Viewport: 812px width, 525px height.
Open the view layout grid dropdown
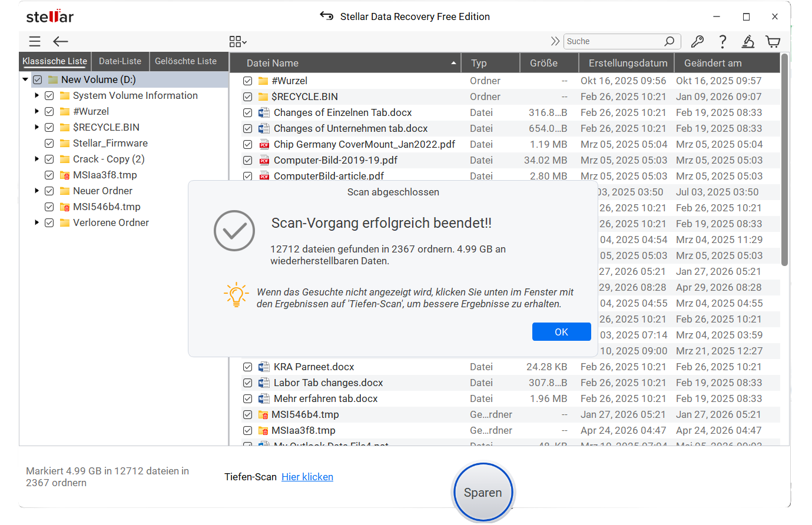pyautogui.click(x=238, y=41)
